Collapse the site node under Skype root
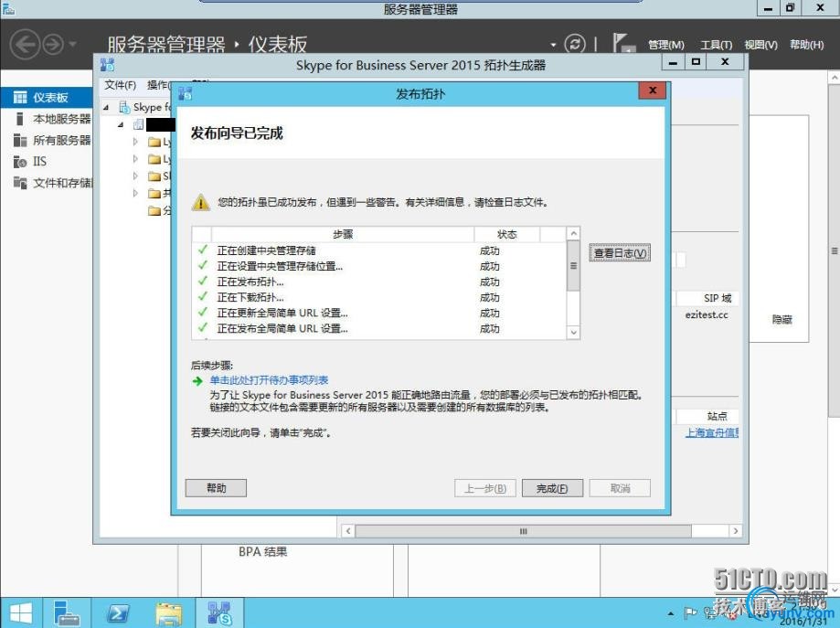 pos(121,125)
